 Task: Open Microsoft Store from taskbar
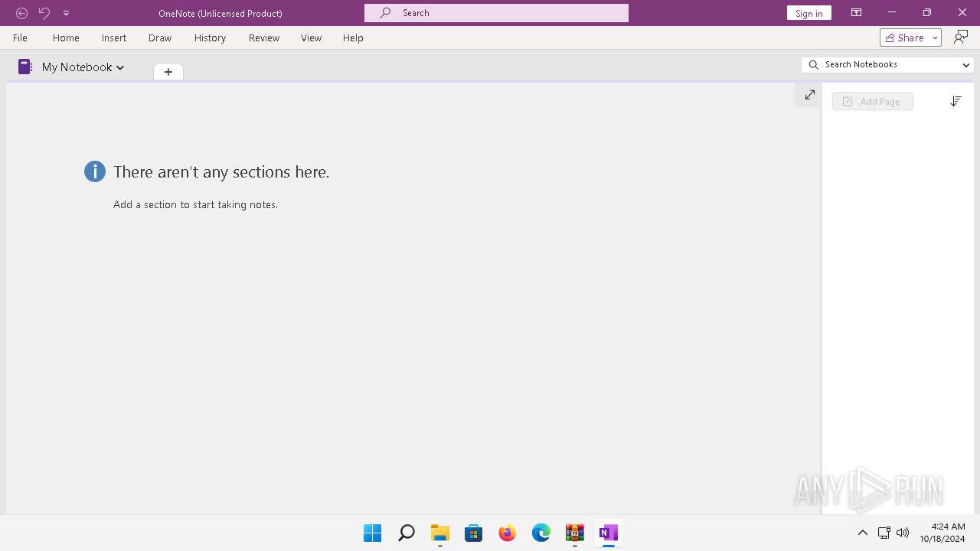pyautogui.click(x=474, y=533)
